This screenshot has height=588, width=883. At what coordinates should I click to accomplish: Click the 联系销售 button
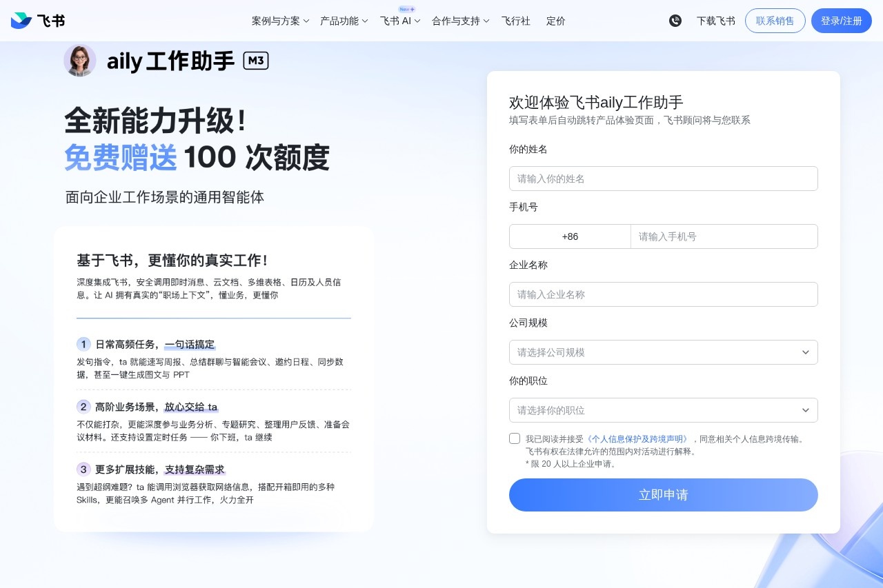click(x=775, y=21)
